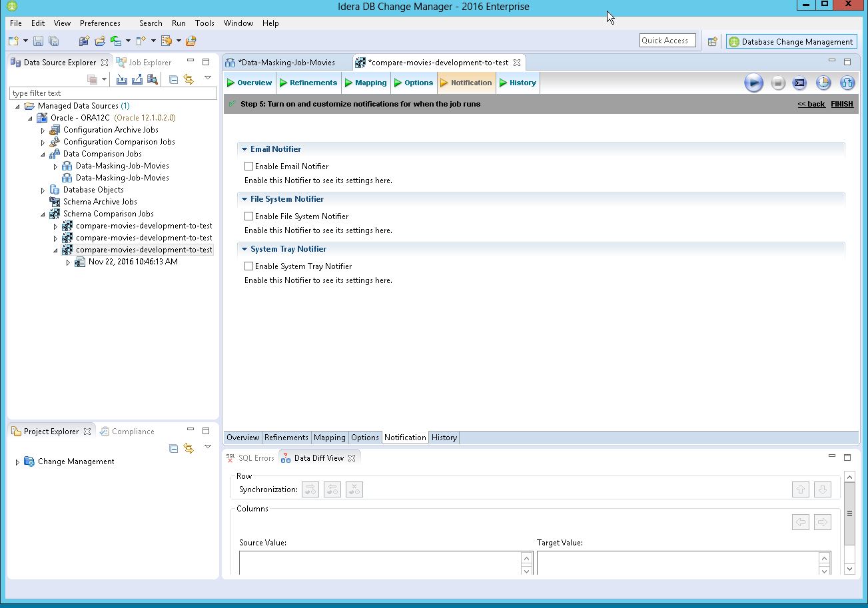Click the previous column left arrow button
The image size is (868, 608).
point(800,522)
